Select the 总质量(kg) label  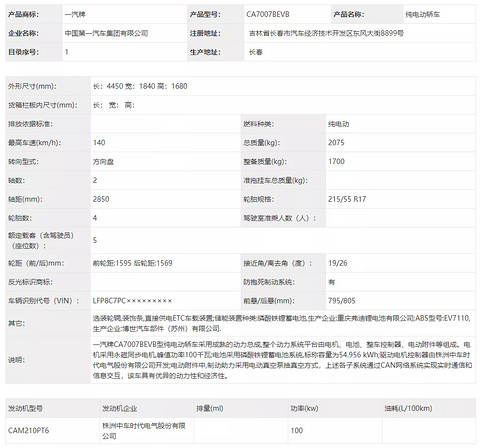tap(261, 143)
